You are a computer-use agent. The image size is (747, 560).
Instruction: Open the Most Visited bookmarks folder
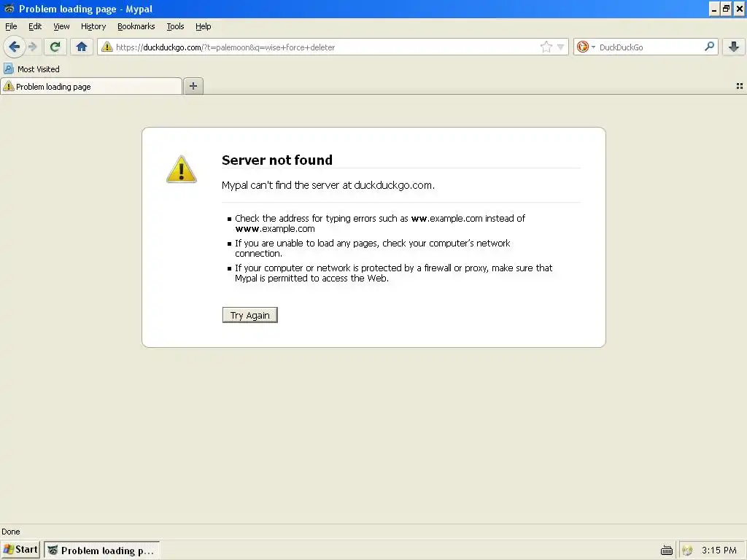(32, 69)
